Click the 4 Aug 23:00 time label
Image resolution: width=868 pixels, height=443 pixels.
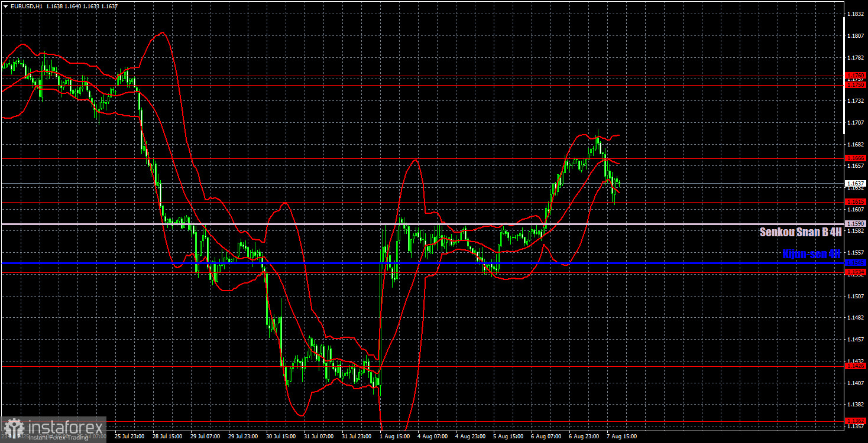[x=471, y=437]
